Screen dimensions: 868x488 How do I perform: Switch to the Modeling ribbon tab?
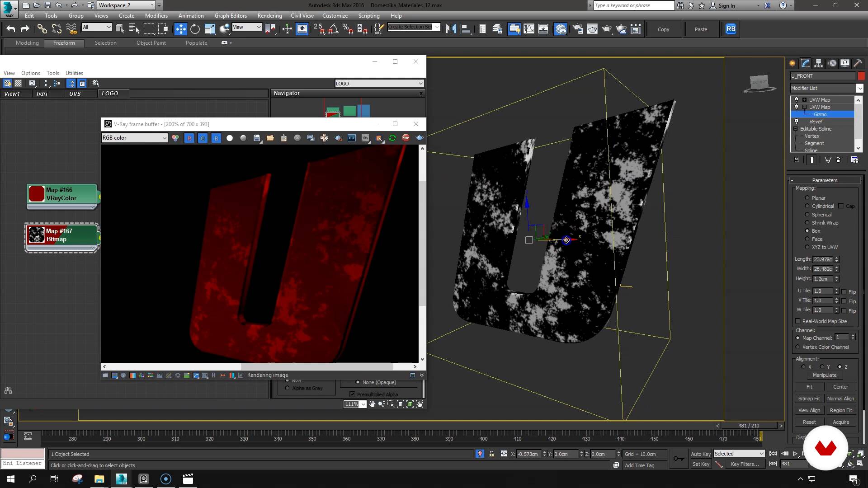pyautogui.click(x=27, y=43)
